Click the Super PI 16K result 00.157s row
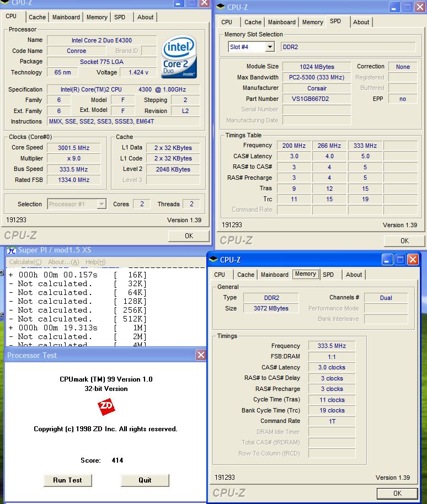Screen dimensions: 427x504 [77, 275]
